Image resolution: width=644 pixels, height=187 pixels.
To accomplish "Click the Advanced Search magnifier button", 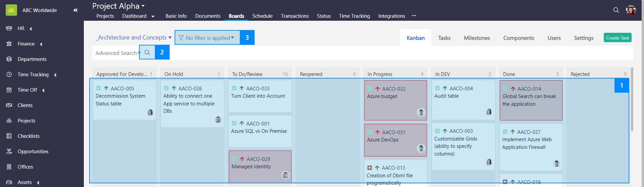I will [147, 53].
